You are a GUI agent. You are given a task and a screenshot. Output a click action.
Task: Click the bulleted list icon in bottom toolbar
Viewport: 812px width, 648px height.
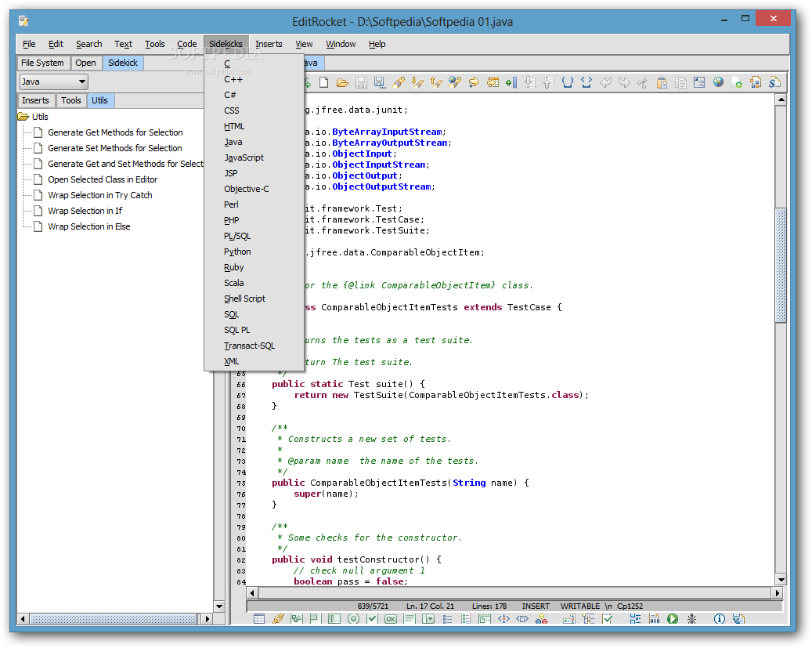pos(447,618)
